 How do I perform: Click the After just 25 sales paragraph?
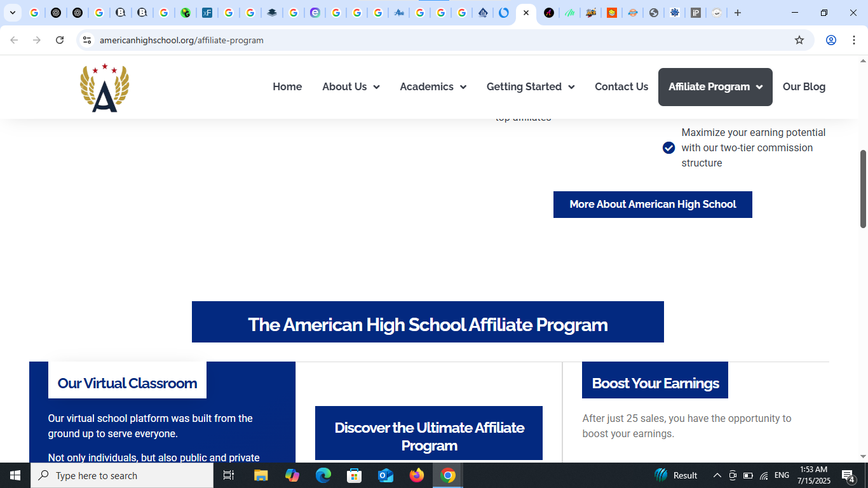[x=687, y=426]
